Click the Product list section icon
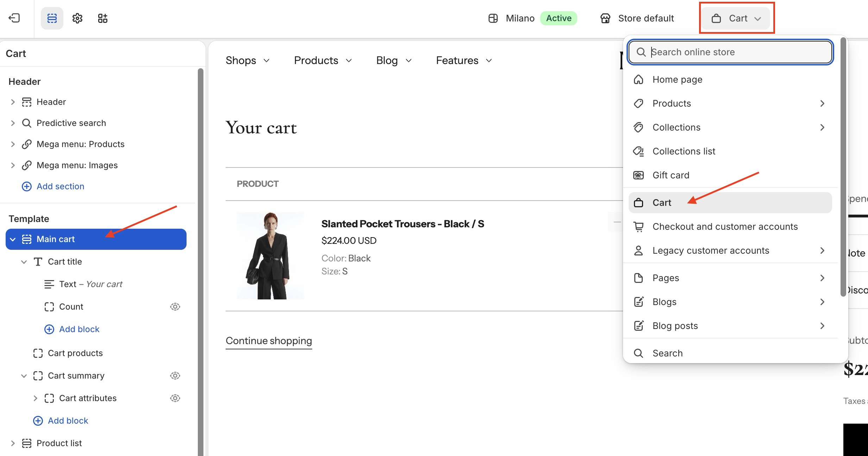This screenshot has height=456, width=868. [27, 443]
